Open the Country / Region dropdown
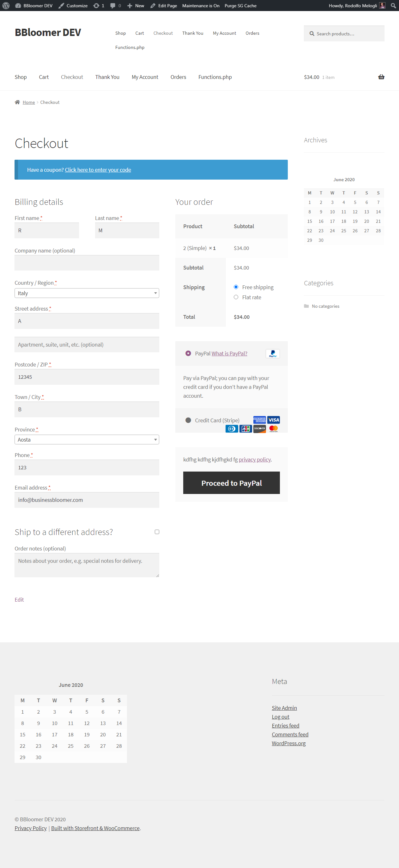399x868 pixels. tap(87, 293)
